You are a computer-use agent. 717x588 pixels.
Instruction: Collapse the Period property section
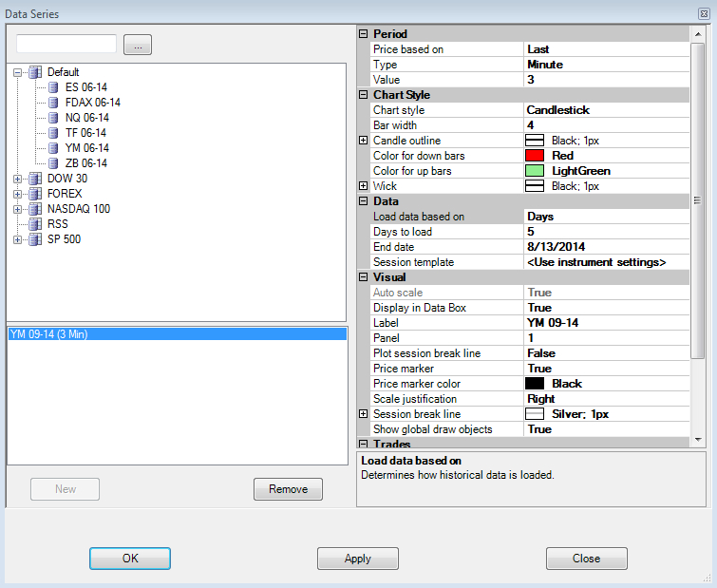(x=363, y=34)
